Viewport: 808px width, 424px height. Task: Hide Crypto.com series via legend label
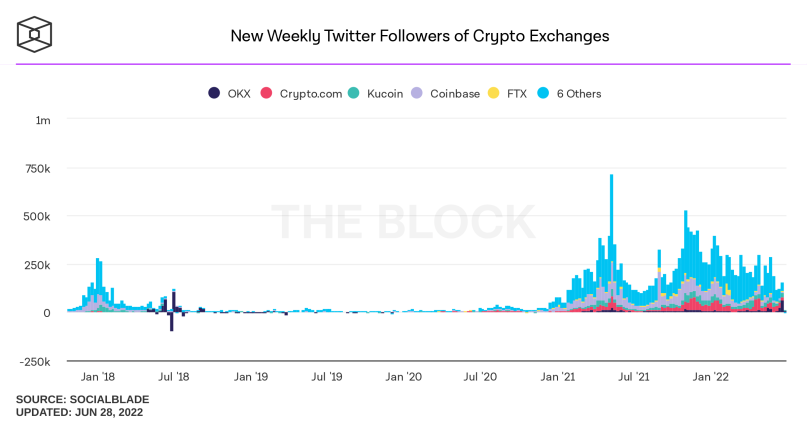311,94
